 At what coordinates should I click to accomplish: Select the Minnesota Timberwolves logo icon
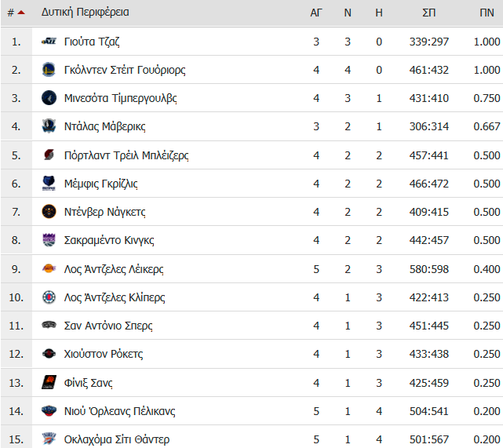[49, 98]
